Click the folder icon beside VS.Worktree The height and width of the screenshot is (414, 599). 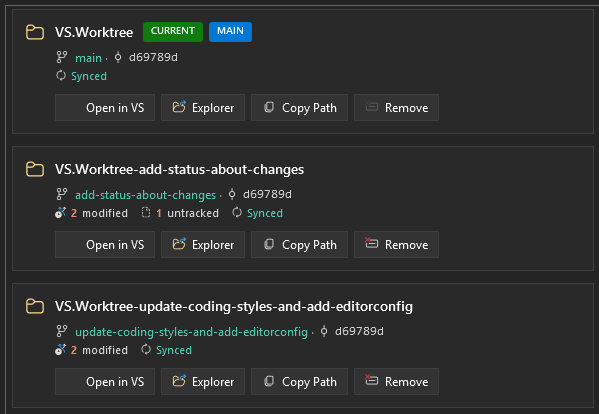[35, 32]
